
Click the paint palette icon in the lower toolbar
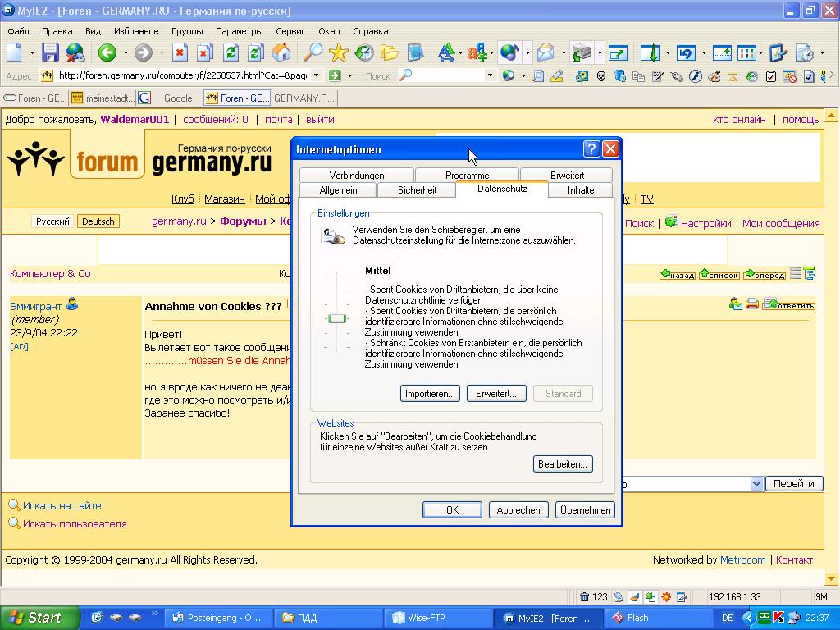[x=714, y=76]
